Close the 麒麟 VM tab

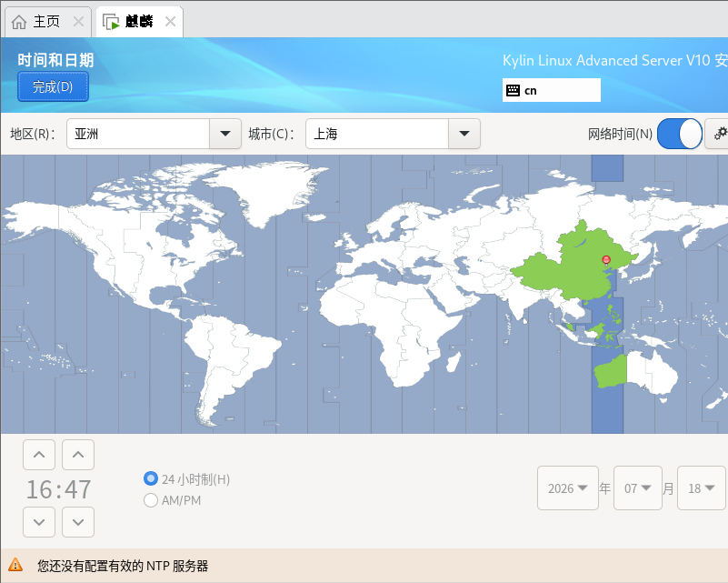tap(170, 21)
